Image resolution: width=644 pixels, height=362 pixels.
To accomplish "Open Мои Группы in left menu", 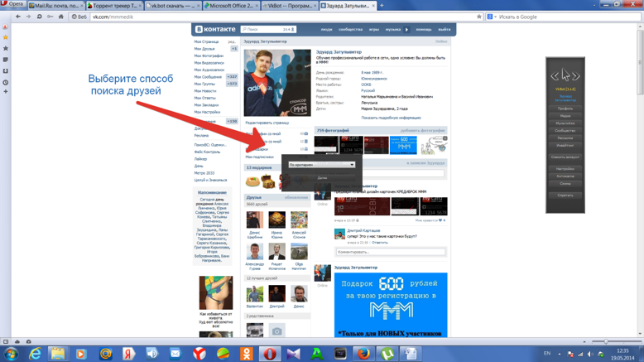I will 204,84.
